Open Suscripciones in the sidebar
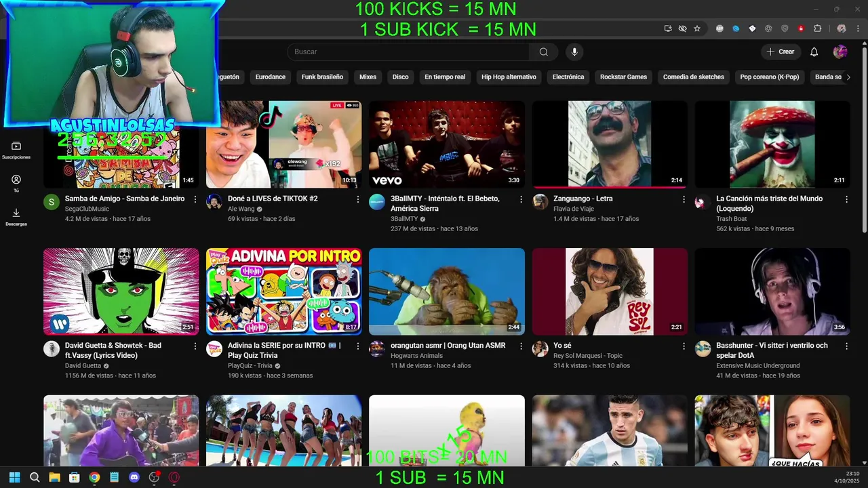The width and height of the screenshot is (868, 488). point(16,150)
